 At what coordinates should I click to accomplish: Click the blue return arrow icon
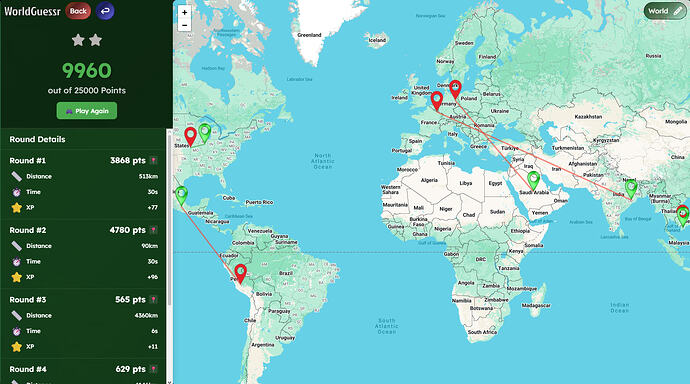[105, 11]
